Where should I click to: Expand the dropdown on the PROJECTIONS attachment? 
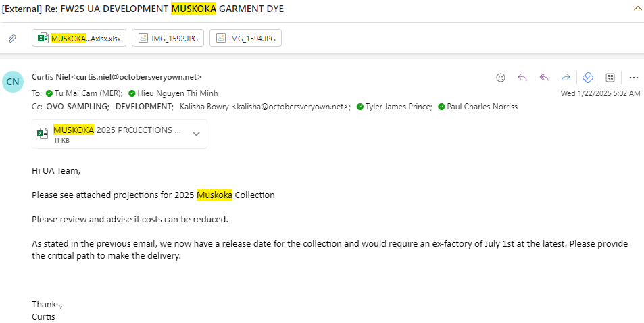[x=197, y=134]
